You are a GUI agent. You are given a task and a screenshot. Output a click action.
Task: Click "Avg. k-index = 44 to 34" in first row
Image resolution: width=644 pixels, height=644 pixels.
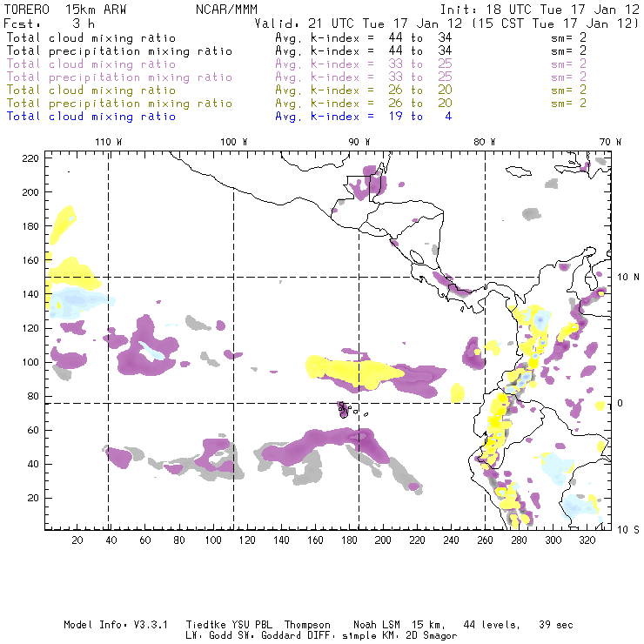click(x=364, y=38)
